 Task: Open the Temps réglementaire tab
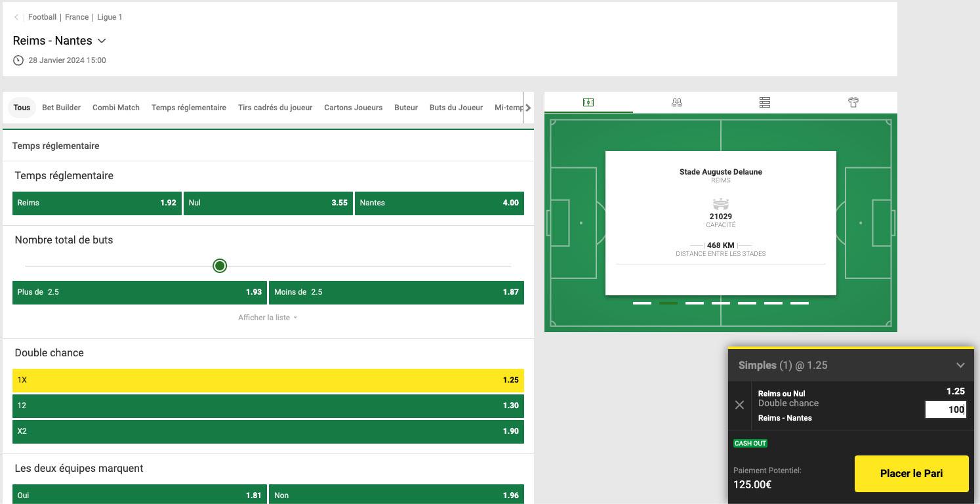coord(189,108)
